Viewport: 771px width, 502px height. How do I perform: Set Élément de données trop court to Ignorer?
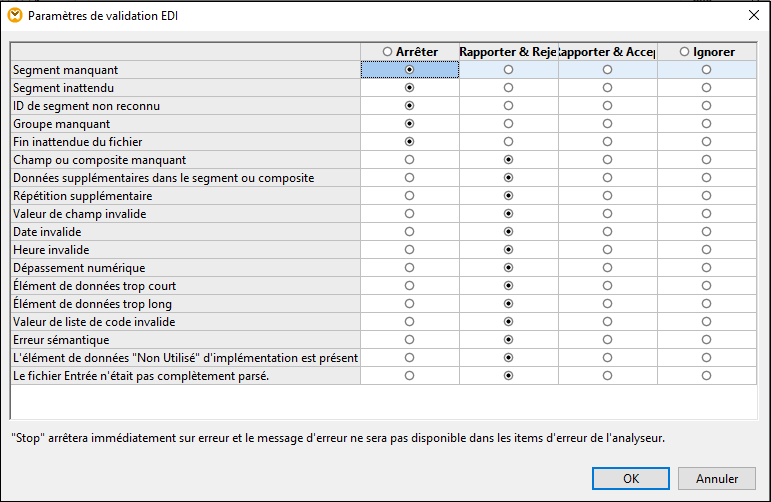707,286
